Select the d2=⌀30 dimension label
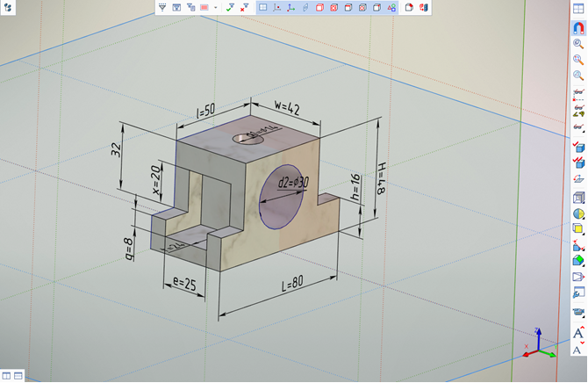 point(293,183)
